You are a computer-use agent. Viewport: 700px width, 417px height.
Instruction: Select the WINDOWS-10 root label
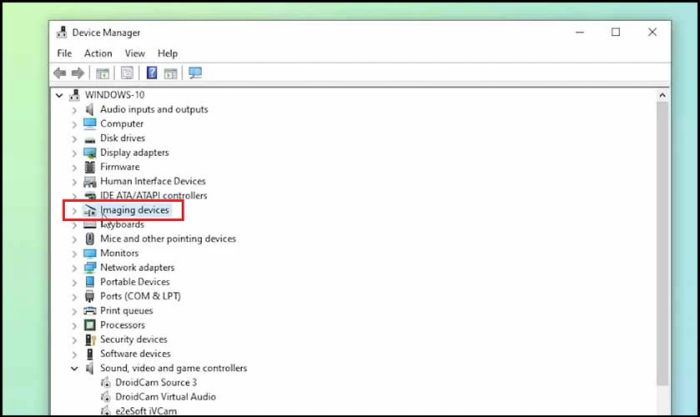[115, 95]
